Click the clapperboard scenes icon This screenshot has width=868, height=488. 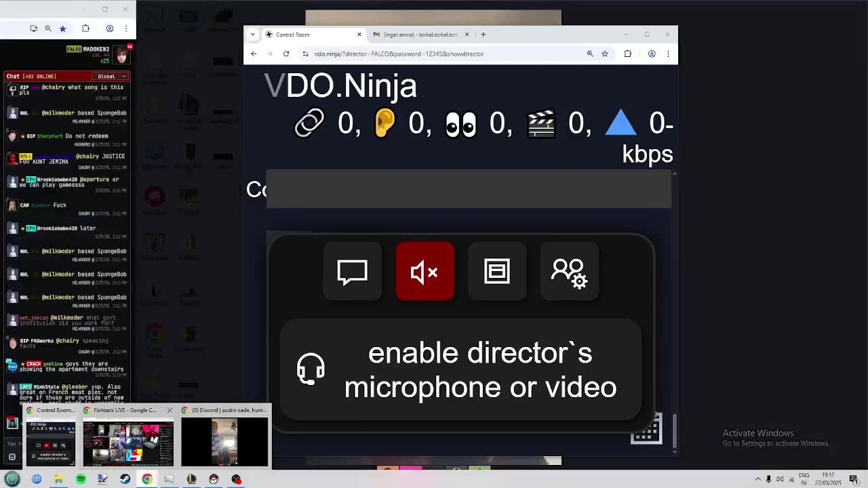[x=541, y=125]
